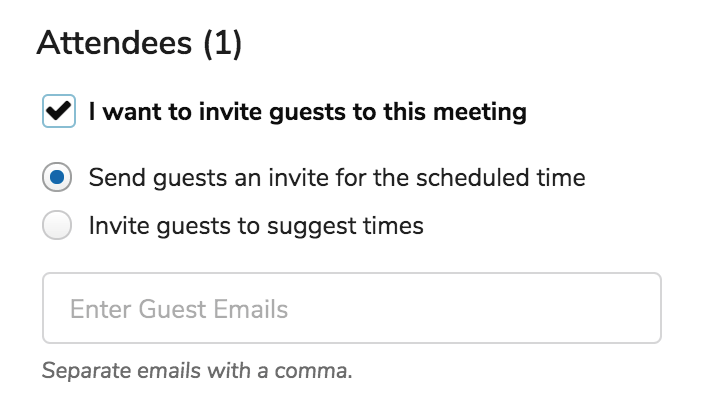710x396 pixels.
Task: Click the blue dot in the selected radio
Action: pos(57,177)
